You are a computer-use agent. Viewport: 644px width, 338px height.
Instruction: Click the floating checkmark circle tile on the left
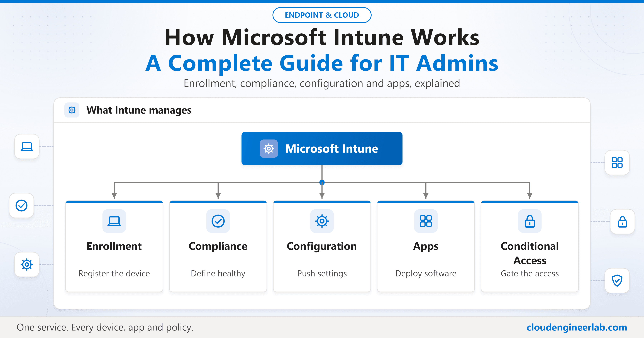(x=21, y=205)
